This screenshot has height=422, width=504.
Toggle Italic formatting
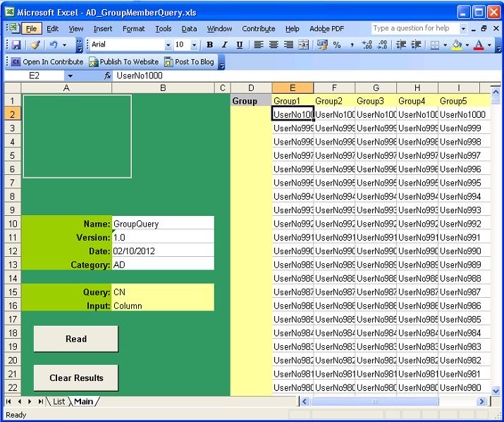tap(224, 44)
